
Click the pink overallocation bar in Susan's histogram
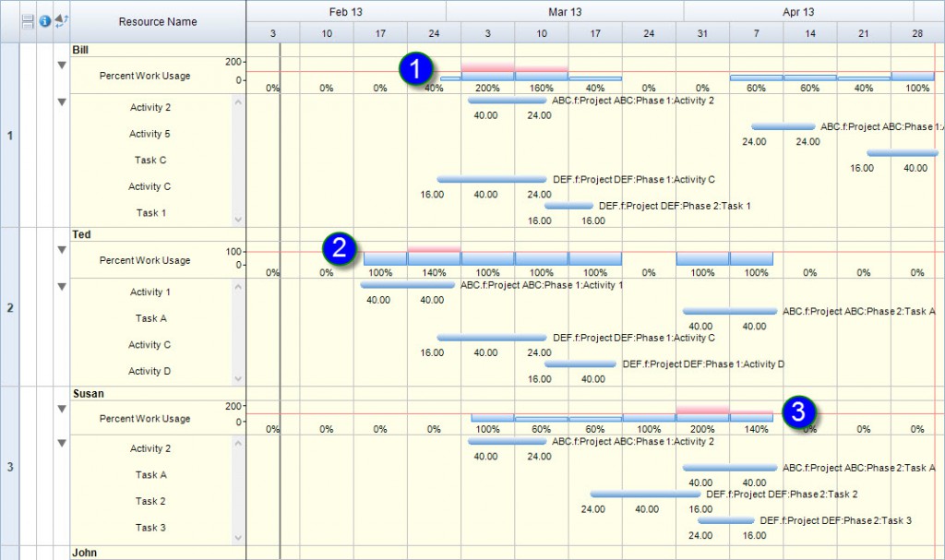coord(701,409)
